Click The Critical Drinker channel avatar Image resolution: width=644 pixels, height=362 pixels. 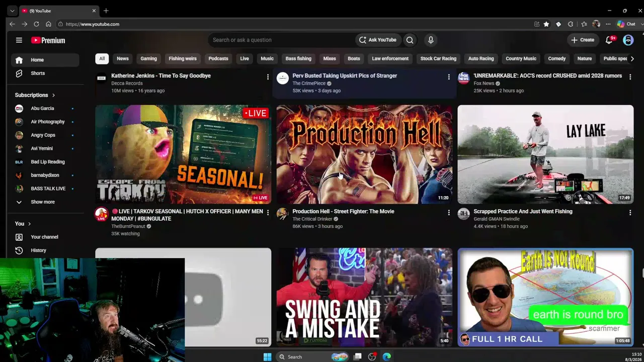click(283, 214)
